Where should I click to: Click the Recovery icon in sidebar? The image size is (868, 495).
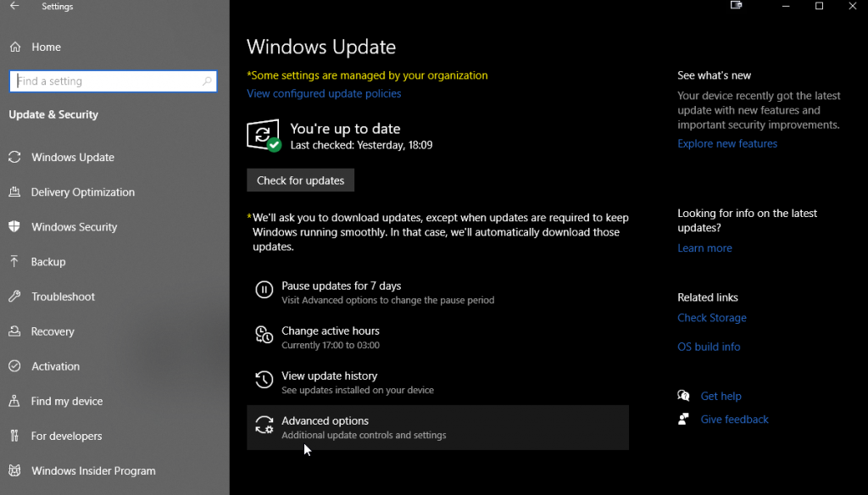(14, 331)
